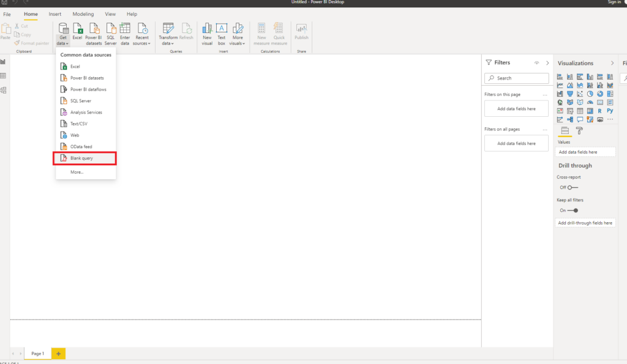Click Power BI datasets ribbon button
Screen dimensions: 627x364
[94, 34]
